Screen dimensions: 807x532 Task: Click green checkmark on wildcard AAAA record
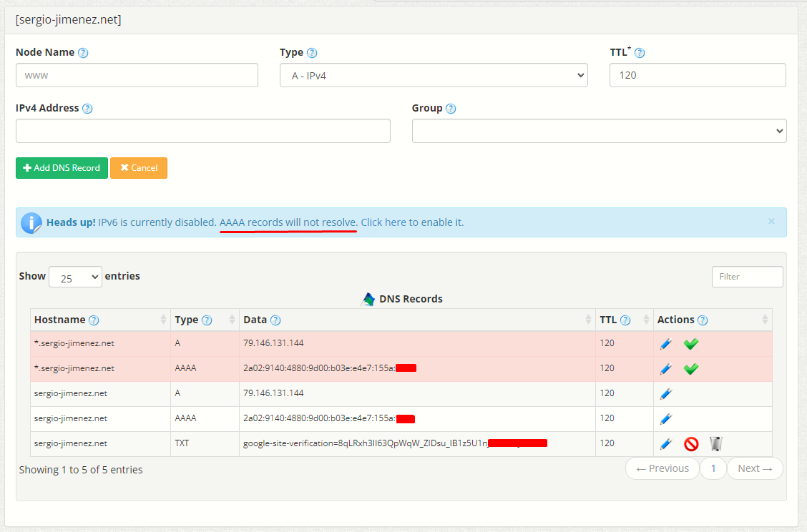tap(691, 369)
